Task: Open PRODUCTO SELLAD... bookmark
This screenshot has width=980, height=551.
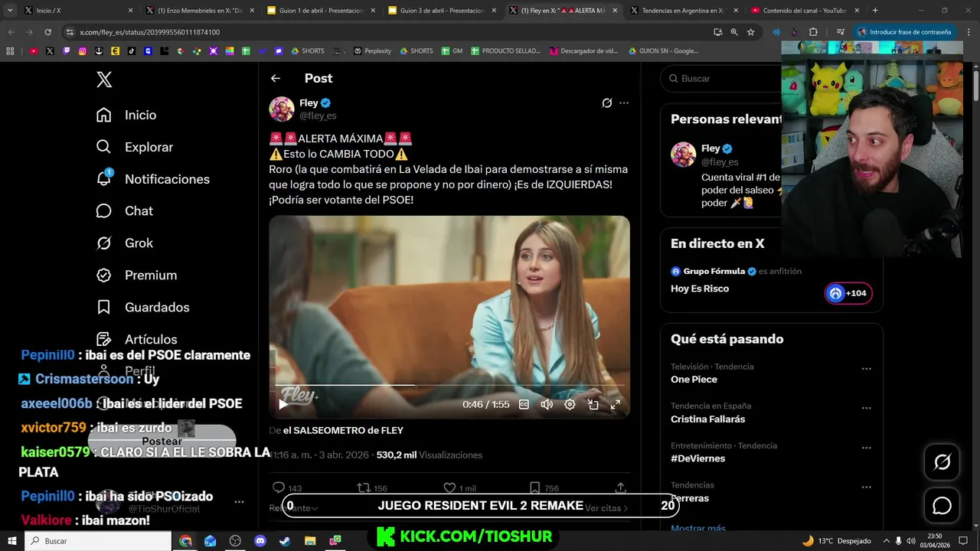Action: [x=505, y=51]
